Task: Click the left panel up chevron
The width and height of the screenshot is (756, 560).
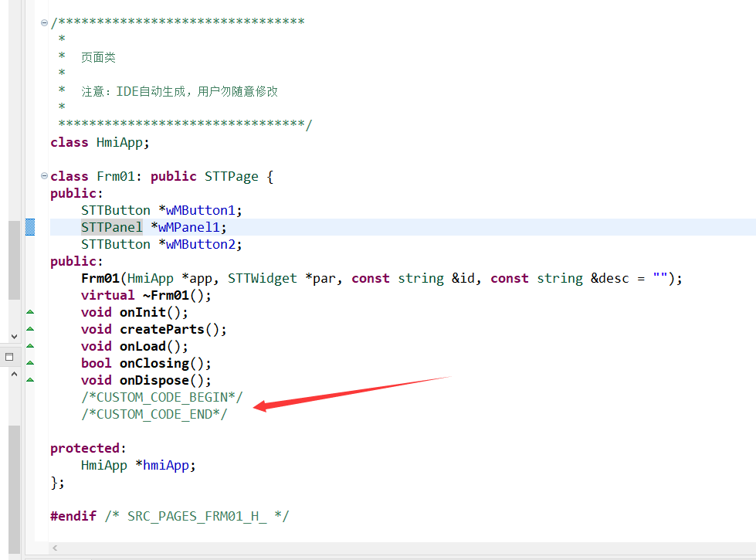Action: click(14, 374)
